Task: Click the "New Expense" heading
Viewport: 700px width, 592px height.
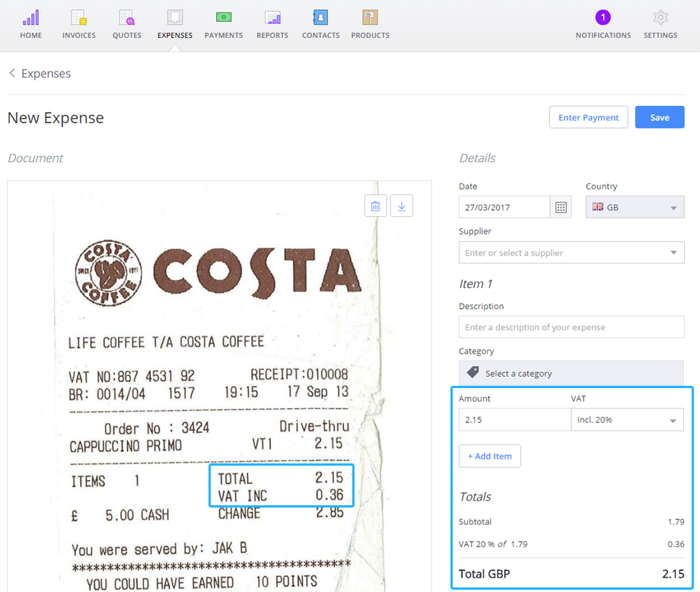Action: (56, 118)
